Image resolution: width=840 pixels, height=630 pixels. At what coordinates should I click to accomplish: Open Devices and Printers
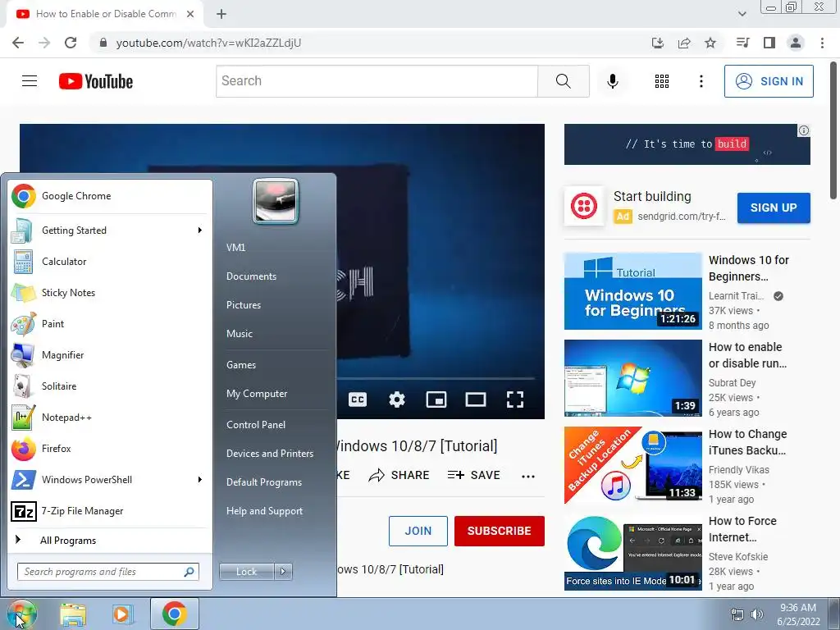click(270, 453)
